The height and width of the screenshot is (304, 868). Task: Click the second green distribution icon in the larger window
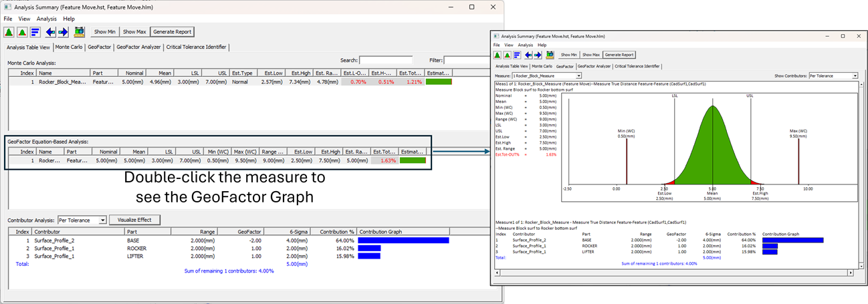pos(22,31)
